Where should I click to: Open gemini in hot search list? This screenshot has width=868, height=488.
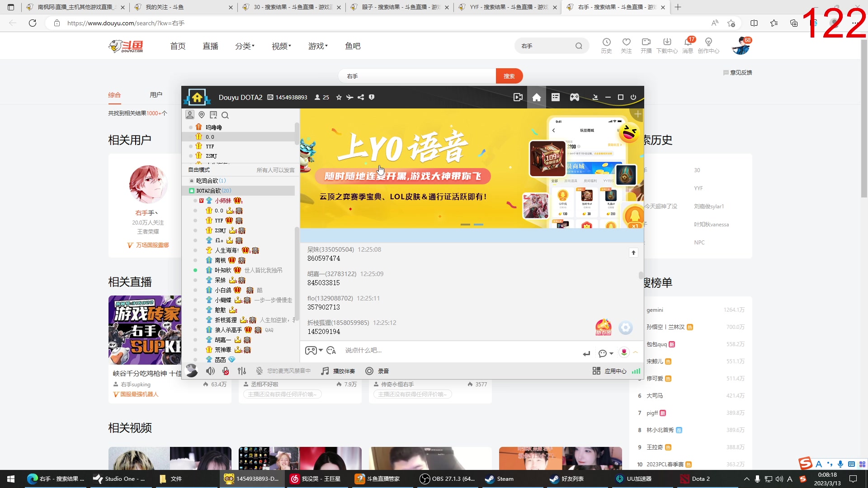point(655,310)
